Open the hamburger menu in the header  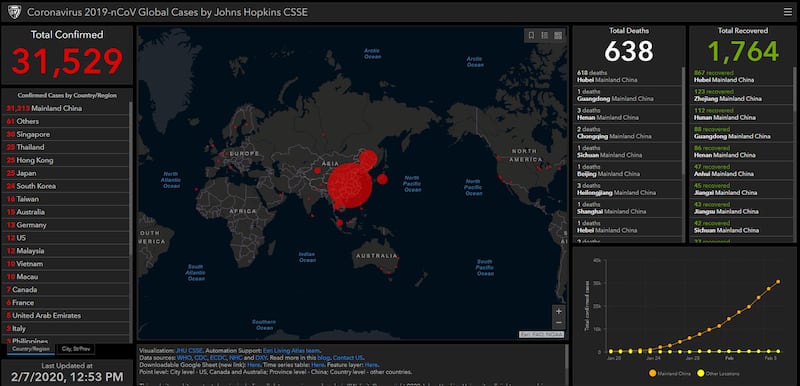(788, 12)
